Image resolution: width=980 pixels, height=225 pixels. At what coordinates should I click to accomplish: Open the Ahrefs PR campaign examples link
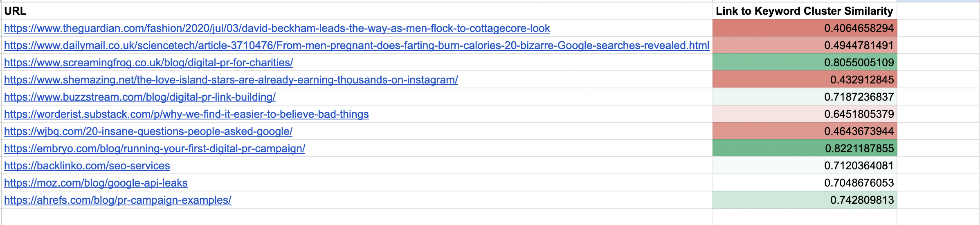click(118, 200)
